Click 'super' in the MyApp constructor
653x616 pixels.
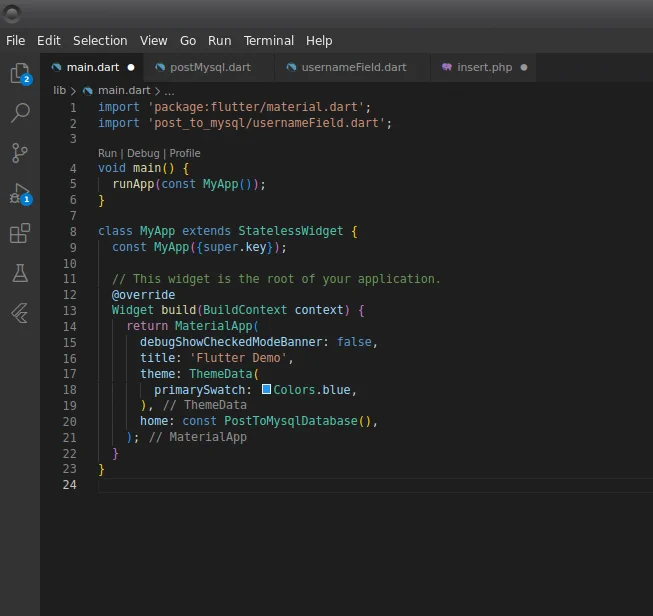tap(221, 247)
